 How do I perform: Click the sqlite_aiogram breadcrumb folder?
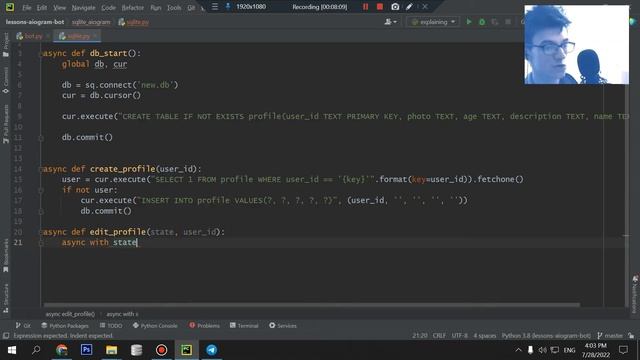click(91, 22)
